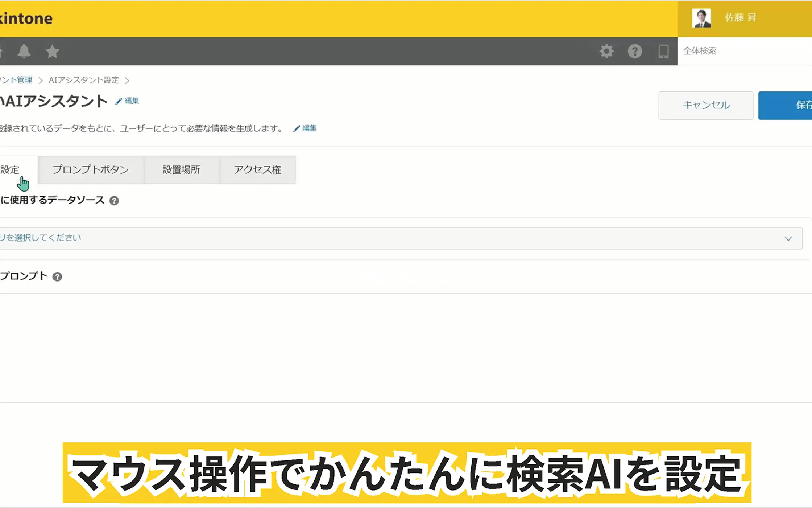Select the 設定 tab

(x=11, y=170)
